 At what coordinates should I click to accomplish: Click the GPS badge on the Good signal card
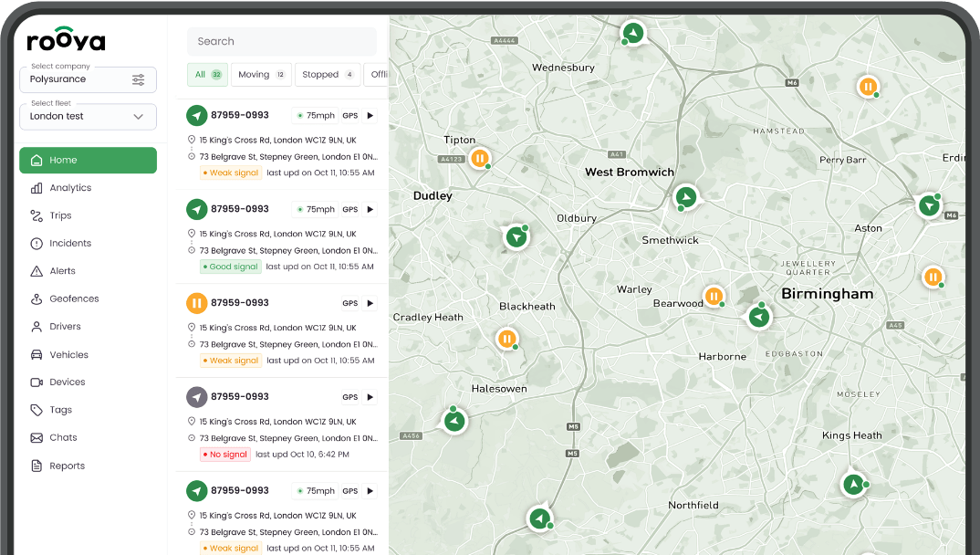[x=350, y=209]
